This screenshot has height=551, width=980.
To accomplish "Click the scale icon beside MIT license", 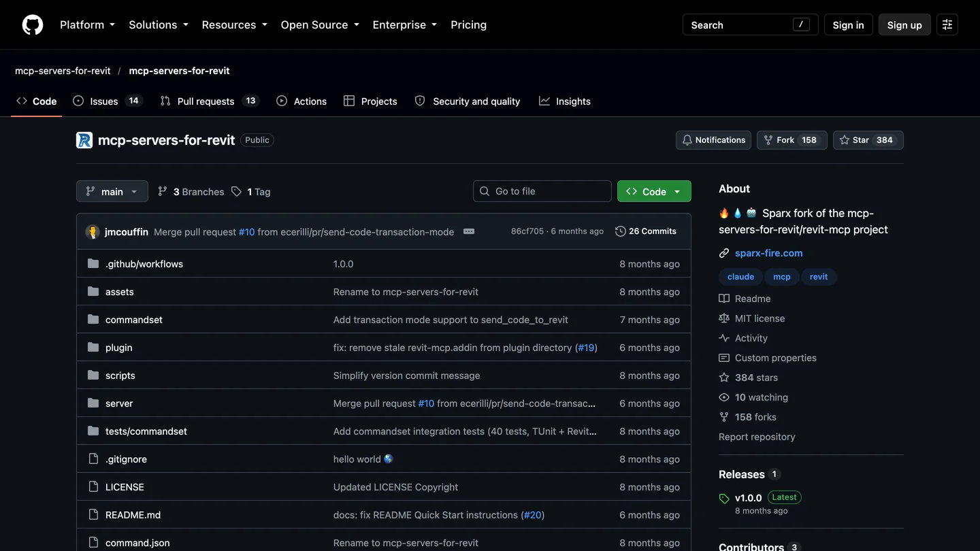I will click(724, 318).
